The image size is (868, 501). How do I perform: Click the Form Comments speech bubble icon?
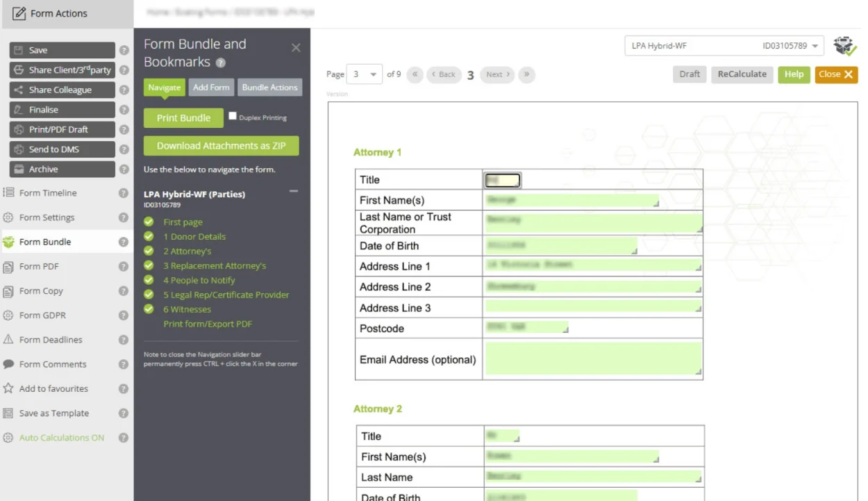coord(8,364)
